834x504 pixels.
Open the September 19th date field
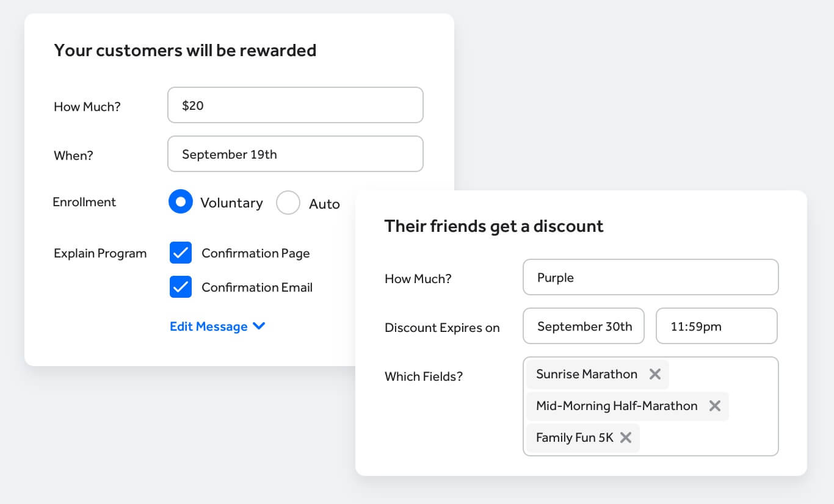295,154
